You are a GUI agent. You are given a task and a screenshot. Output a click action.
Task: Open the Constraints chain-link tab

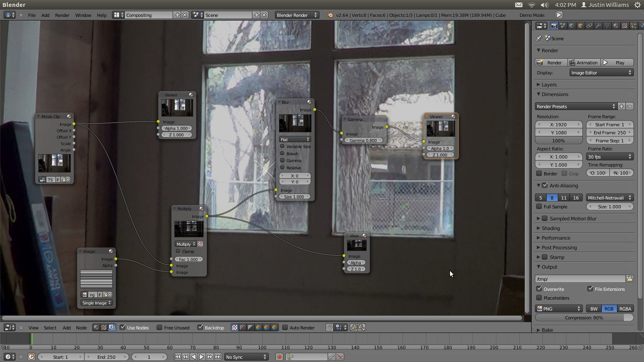pos(589,26)
